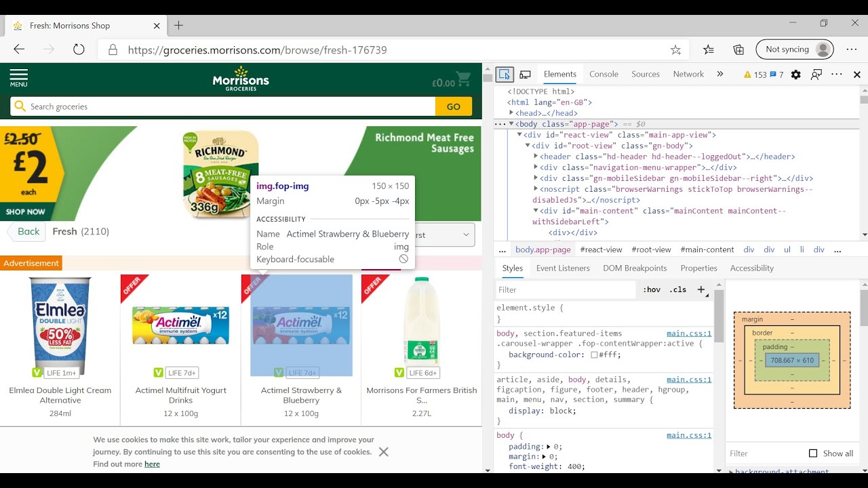Viewport: 868px width, 488px height.
Task: Open the DevTools feedback icon
Action: point(816,75)
